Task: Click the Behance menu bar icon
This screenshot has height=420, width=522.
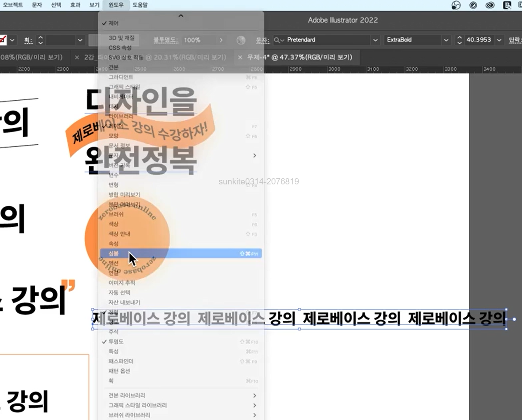Action: coord(507,5)
